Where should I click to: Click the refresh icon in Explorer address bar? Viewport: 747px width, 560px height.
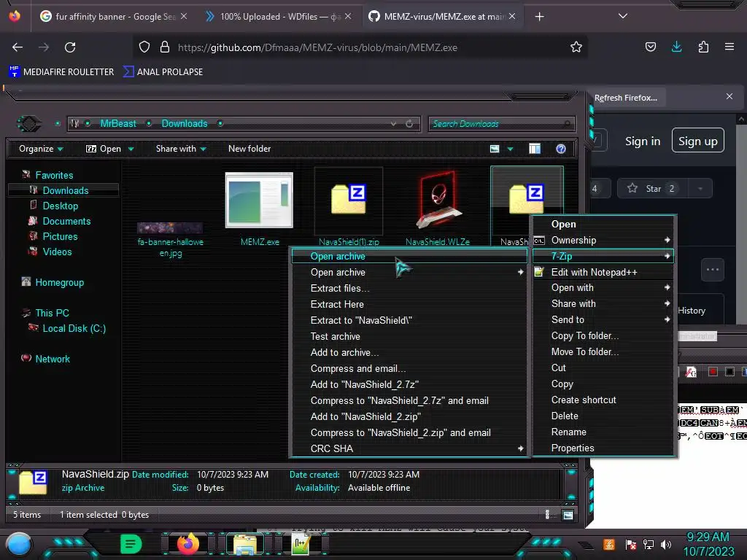(409, 124)
